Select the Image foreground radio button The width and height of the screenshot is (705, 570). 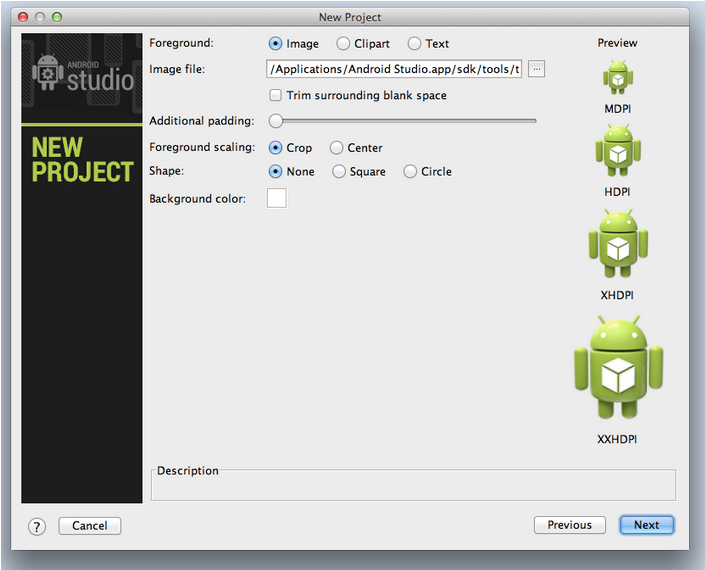(276, 44)
